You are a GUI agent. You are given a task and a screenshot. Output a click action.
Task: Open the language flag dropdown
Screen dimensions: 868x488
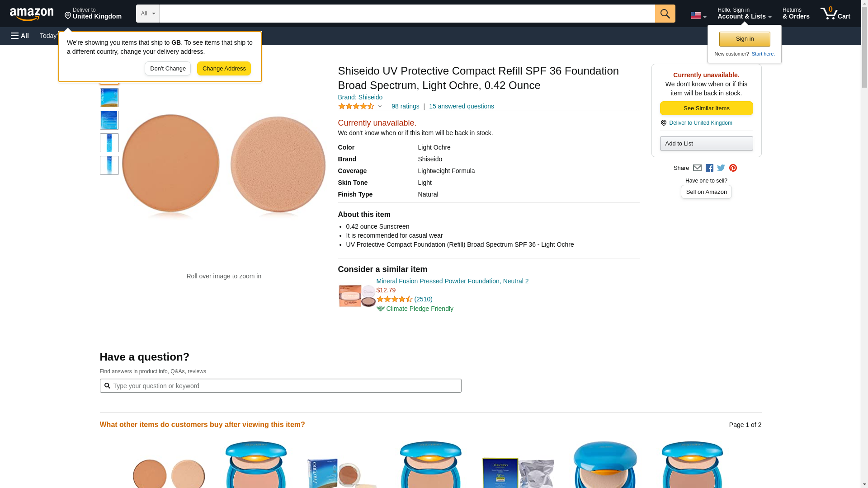pyautogui.click(x=698, y=15)
